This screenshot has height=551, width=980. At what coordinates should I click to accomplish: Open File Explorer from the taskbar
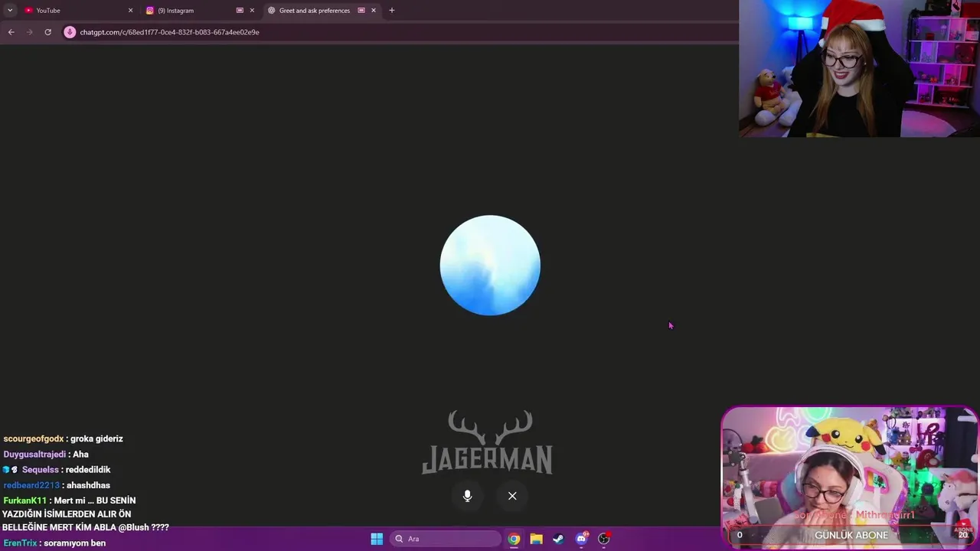click(x=536, y=539)
